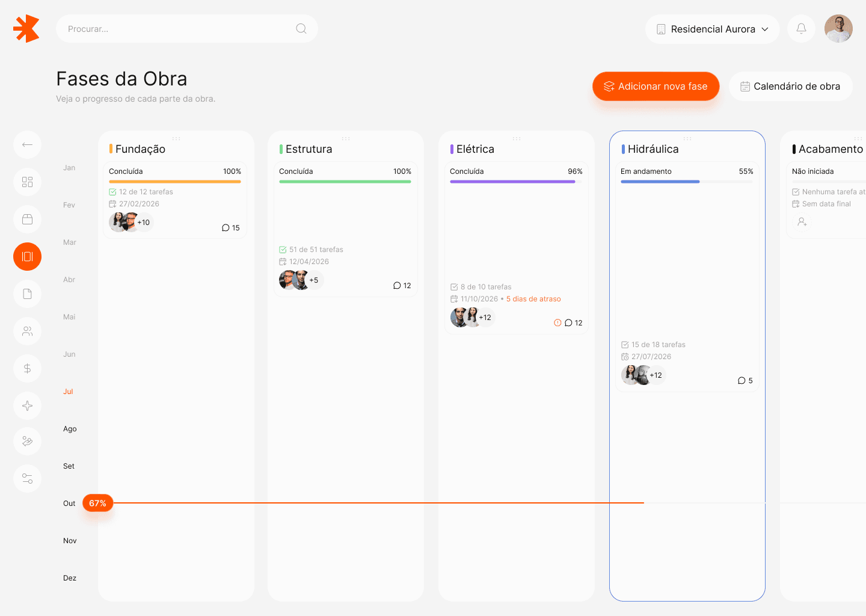
Task: Open comments on the Fundação card
Action: click(x=231, y=228)
